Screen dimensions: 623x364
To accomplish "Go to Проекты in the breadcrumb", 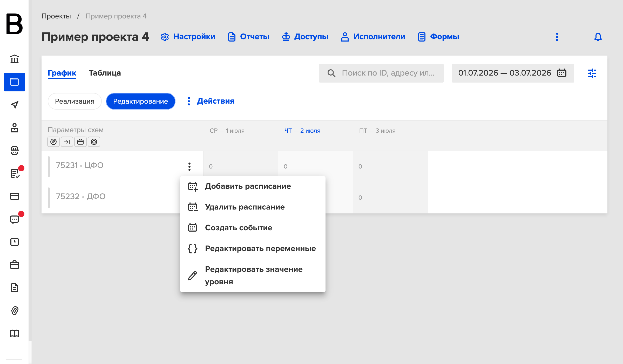I will [56, 16].
